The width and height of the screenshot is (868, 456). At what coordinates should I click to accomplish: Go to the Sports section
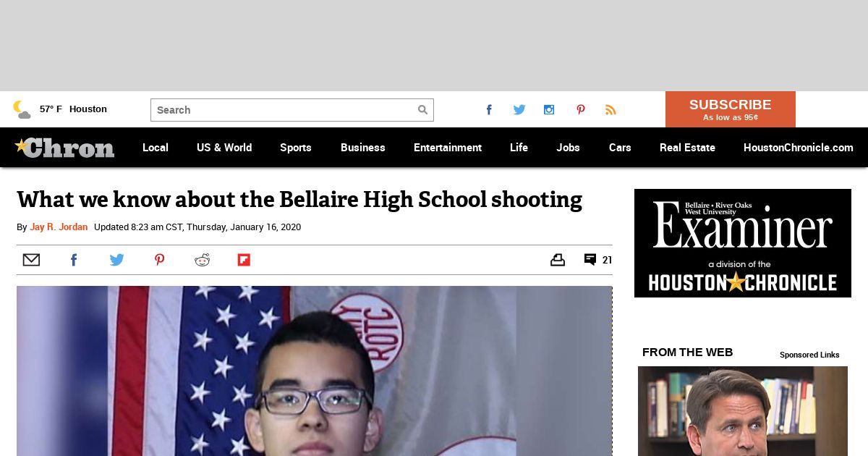pos(295,148)
